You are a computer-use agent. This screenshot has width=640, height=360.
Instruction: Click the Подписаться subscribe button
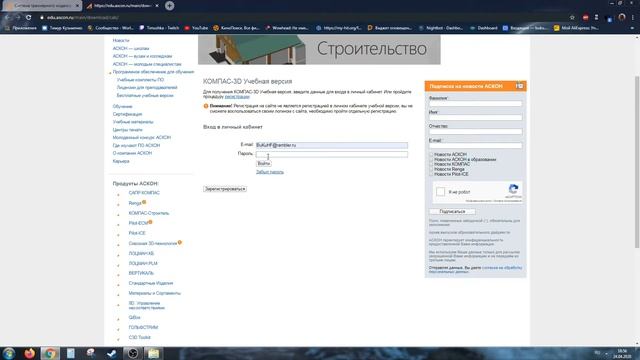[x=452, y=211]
